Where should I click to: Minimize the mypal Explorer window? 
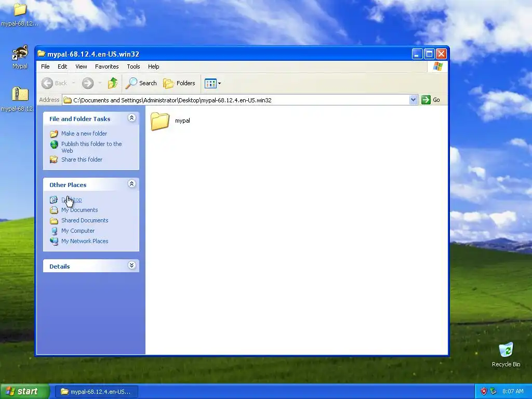(417, 54)
